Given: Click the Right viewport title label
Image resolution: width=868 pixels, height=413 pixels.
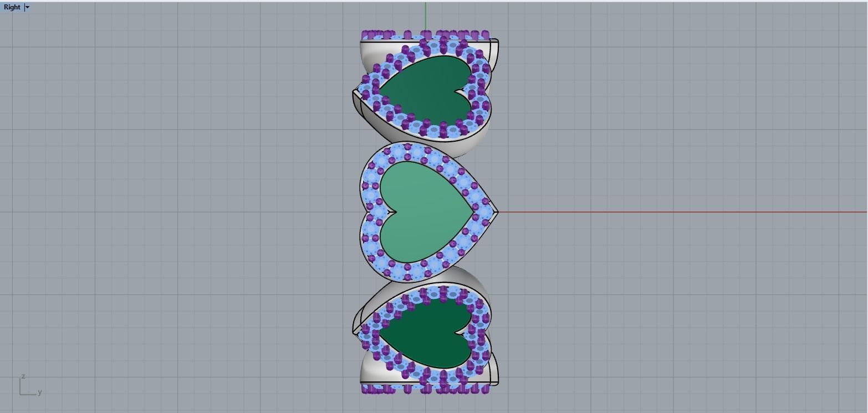Looking at the screenshot, I should coord(12,7).
